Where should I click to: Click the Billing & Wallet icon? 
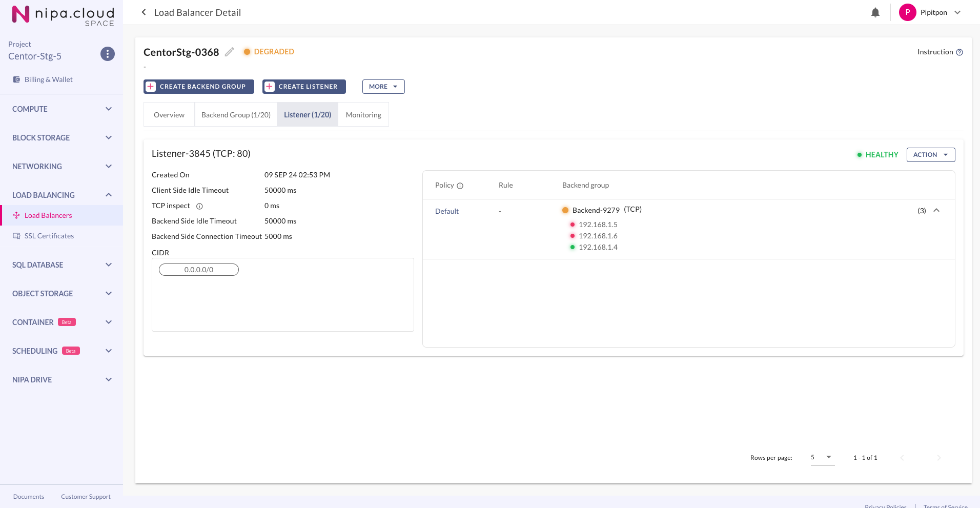[16, 79]
